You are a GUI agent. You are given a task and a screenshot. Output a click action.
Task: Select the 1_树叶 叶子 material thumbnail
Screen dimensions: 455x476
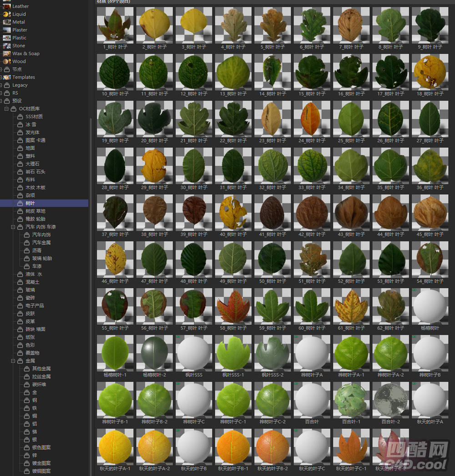click(x=115, y=25)
